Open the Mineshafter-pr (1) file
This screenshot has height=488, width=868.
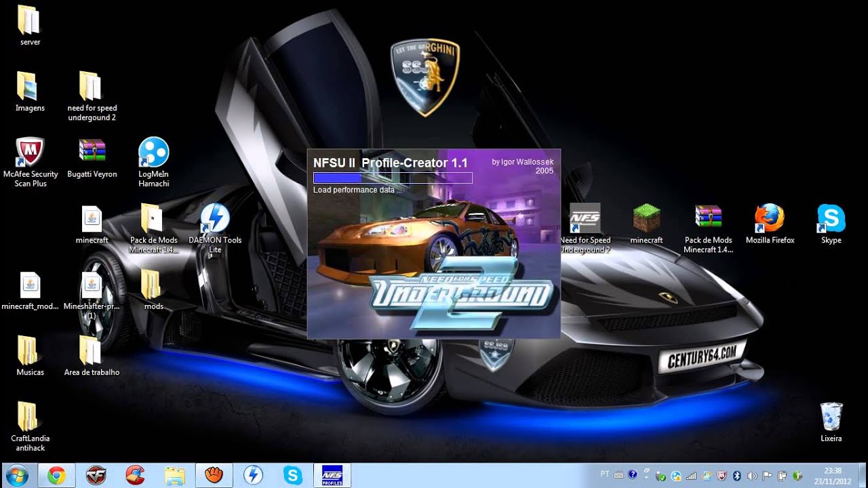(x=92, y=295)
